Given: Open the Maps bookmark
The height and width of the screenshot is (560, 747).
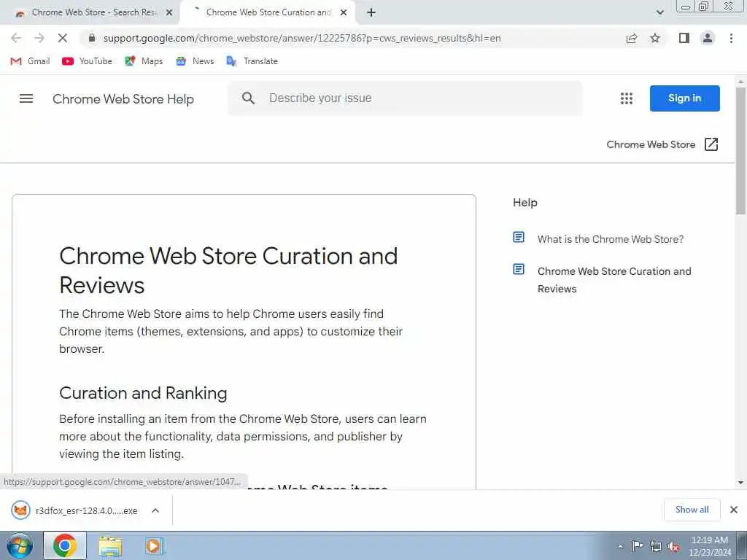Looking at the screenshot, I should 144,61.
